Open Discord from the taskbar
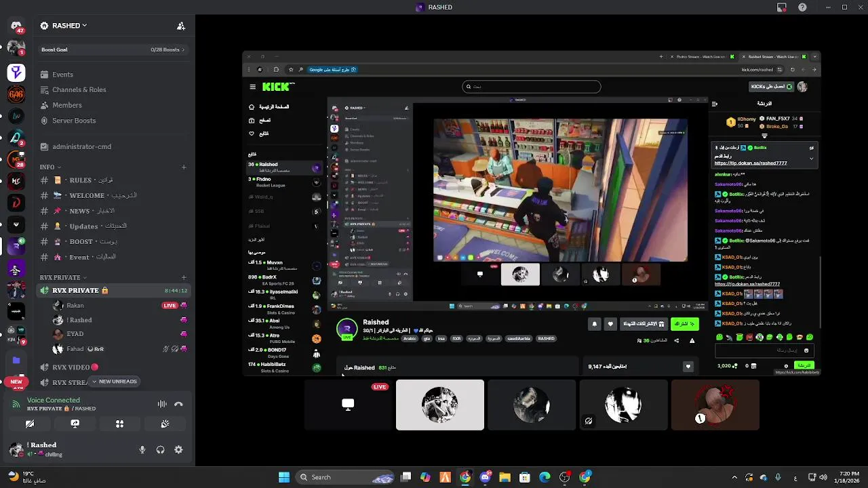Screen dimensions: 868x488 click(x=485, y=477)
